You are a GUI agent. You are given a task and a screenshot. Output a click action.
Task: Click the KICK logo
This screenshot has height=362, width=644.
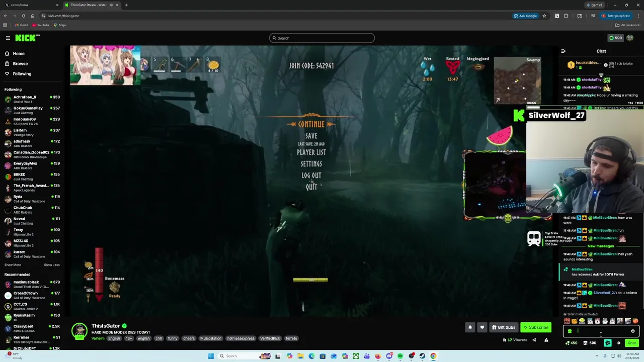pos(27,38)
